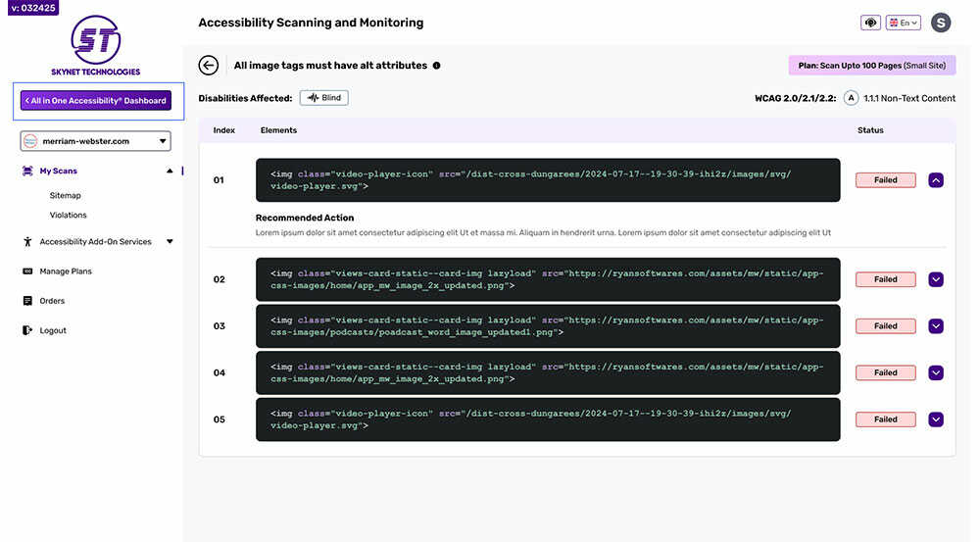Click All in One Accessibility Dashboard button
Image resolution: width=980 pixels, height=542 pixels.
[x=96, y=100]
